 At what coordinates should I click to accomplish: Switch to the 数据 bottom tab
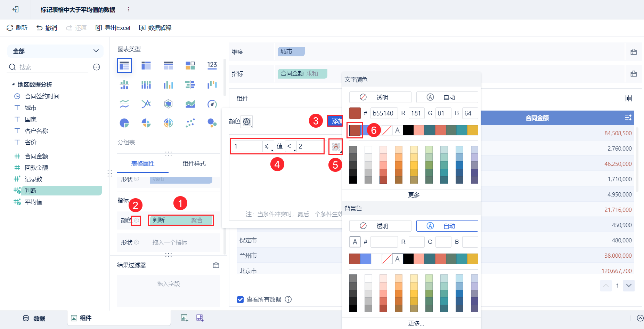(x=34, y=318)
